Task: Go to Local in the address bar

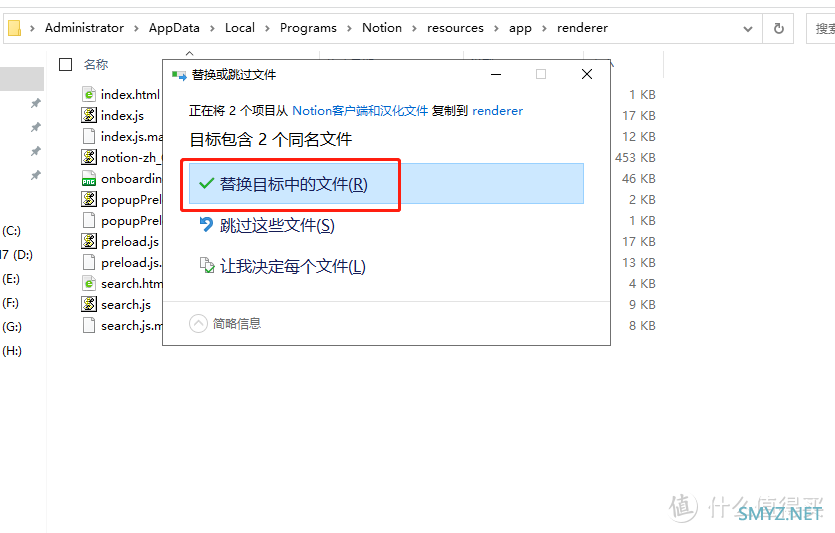Action: [240, 28]
